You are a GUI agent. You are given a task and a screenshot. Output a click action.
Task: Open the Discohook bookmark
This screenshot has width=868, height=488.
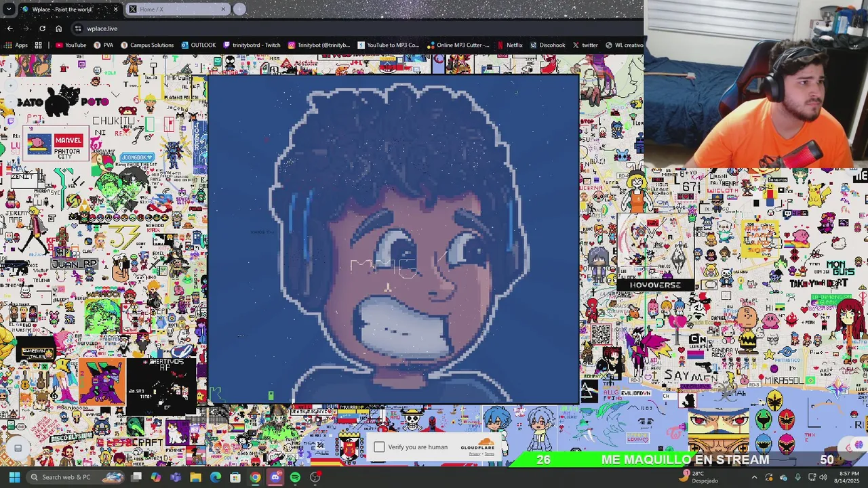click(547, 45)
